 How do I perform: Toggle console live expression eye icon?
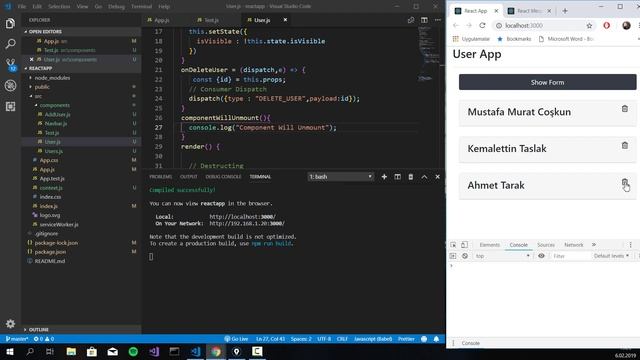click(x=541, y=256)
